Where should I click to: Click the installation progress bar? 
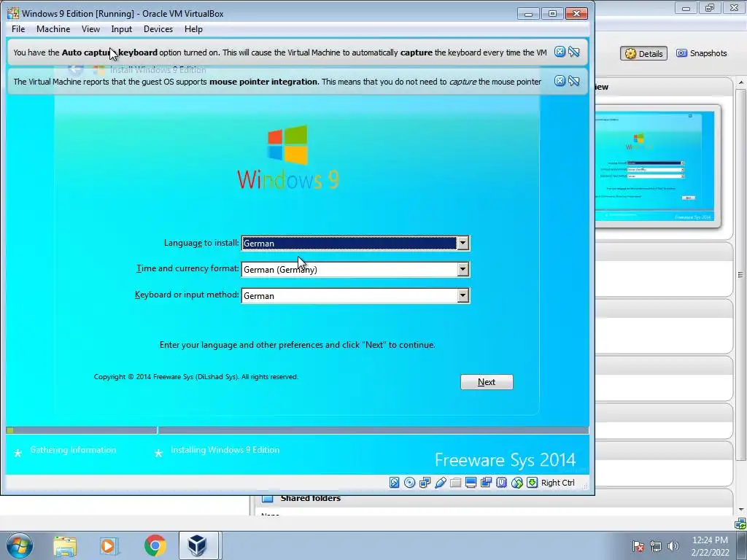[298, 430]
